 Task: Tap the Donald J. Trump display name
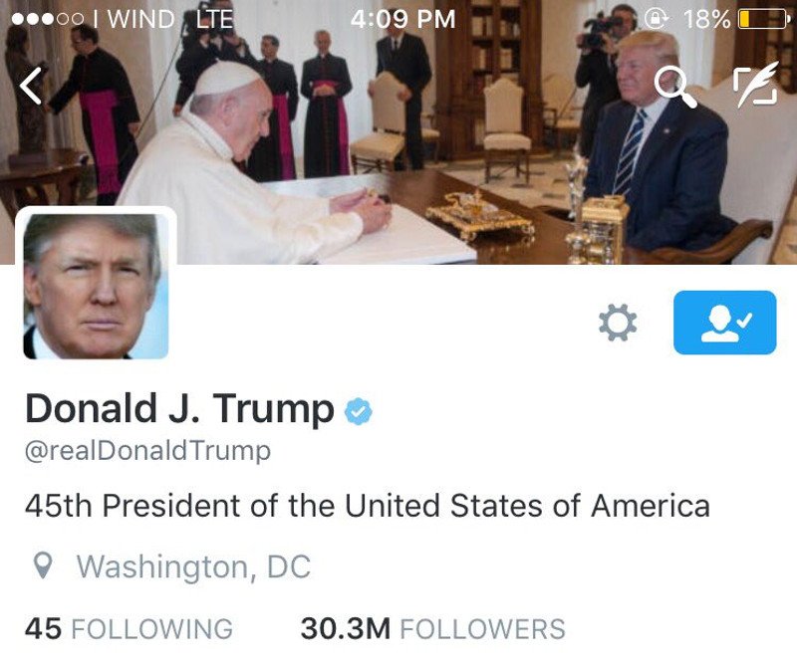coord(179,408)
